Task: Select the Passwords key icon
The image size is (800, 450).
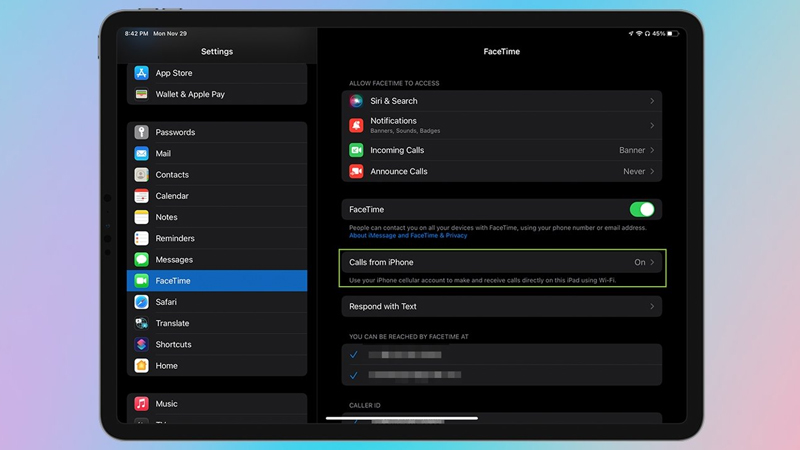Action: [141, 132]
